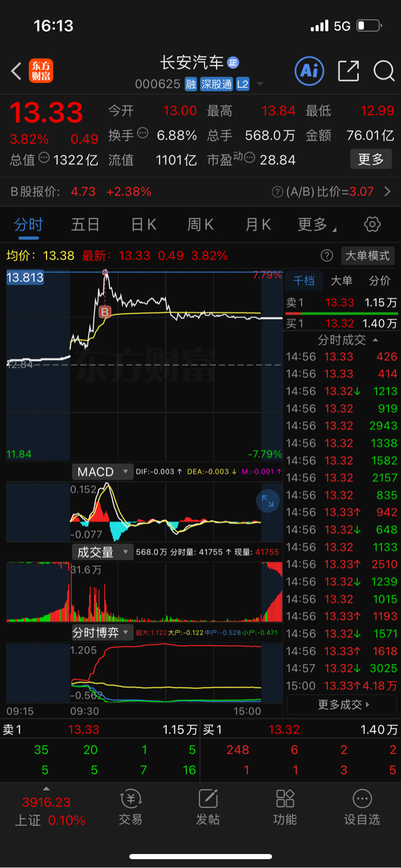Tap the B buy marker on chart
The image size is (401, 868).
tap(105, 312)
